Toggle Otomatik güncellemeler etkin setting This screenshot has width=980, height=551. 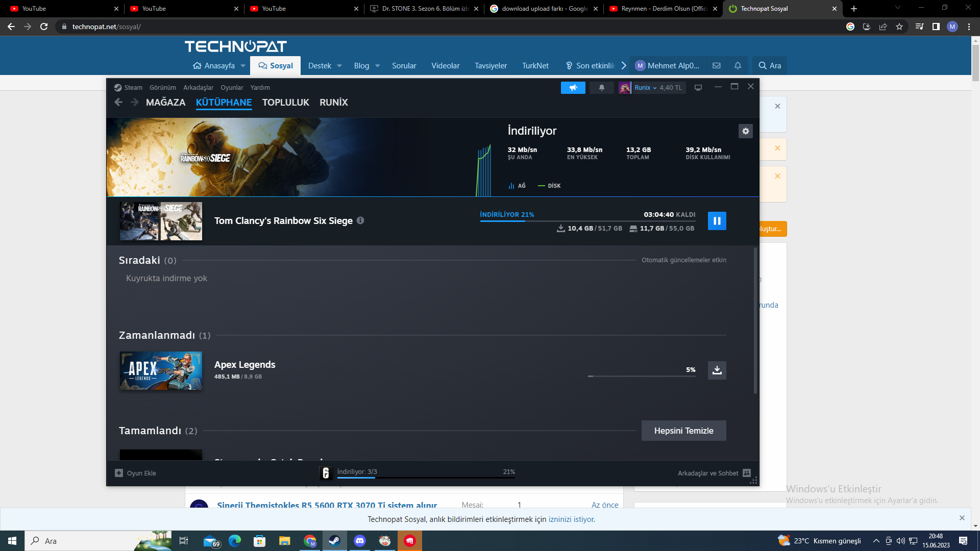click(x=684, y=260)
